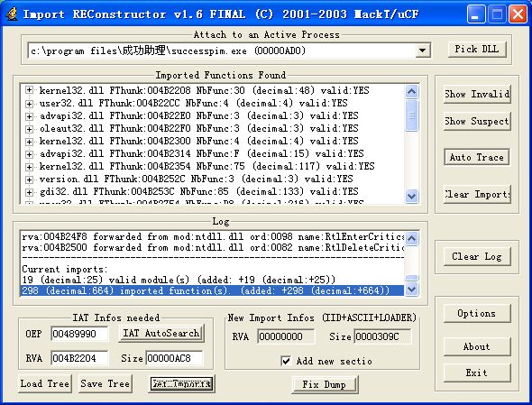This screenshot has width=532, height=405.
Task: Click the ImpREC application title bar icon
Action: [x=12, y=14]
